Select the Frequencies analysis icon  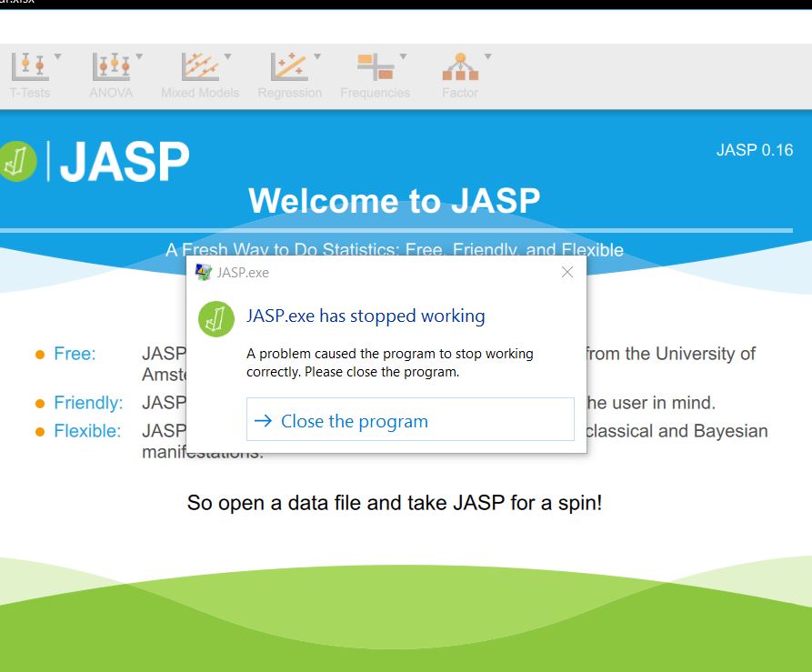click(375, 68)
